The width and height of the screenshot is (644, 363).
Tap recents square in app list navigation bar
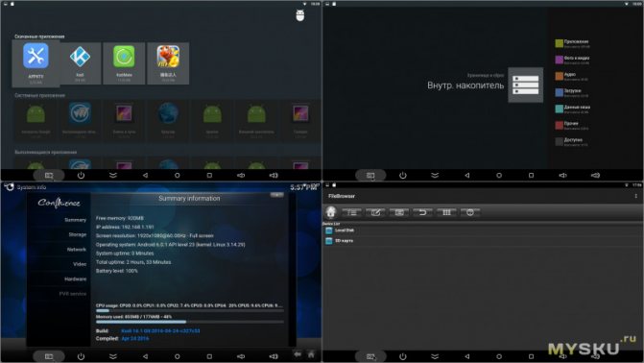coord(209,175)
